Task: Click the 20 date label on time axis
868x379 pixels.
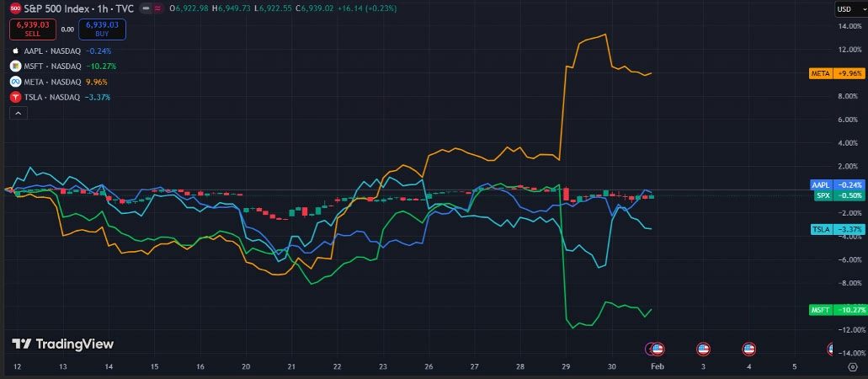Action: click(x=246, y=367)
